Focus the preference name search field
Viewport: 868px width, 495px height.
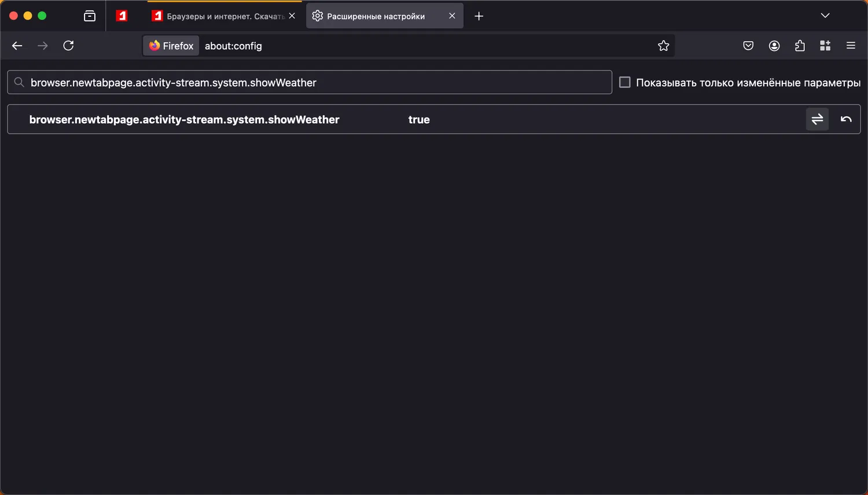(312, 82)
